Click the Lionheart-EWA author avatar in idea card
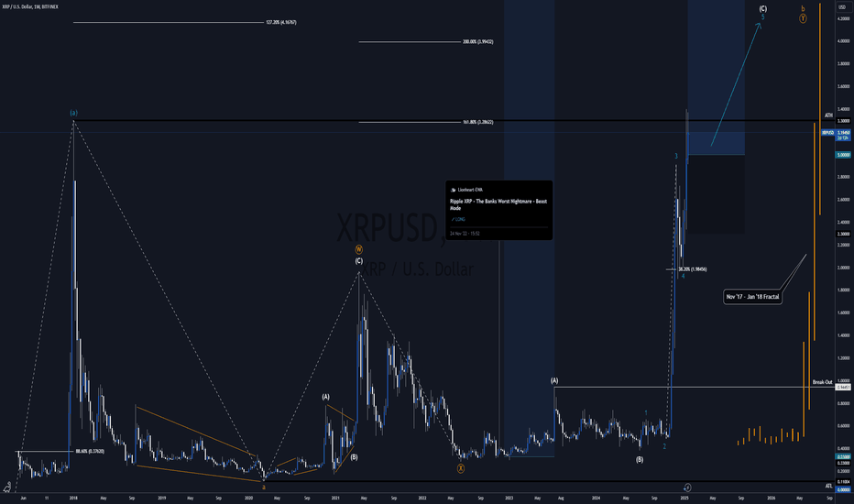 click(x=454, y=190)
